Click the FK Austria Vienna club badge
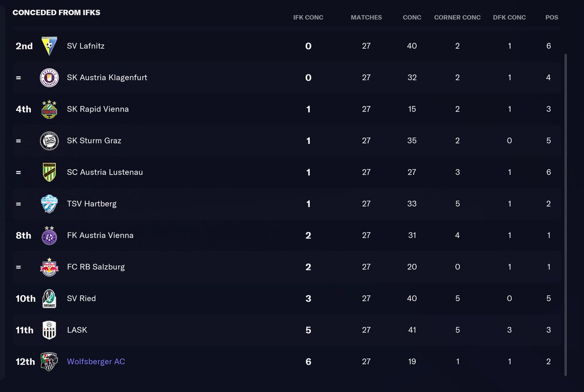Screen dimensions: 584x392 (49, 235)
